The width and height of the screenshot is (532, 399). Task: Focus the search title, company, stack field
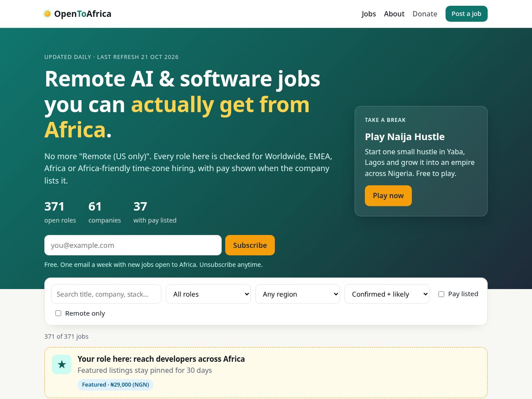pyautogui.click(x=106, y=294)
